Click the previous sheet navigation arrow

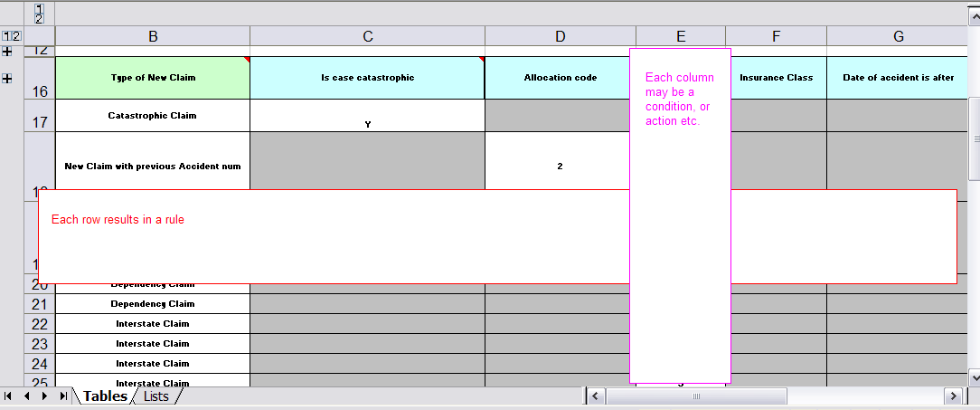[x=26, y=396]
